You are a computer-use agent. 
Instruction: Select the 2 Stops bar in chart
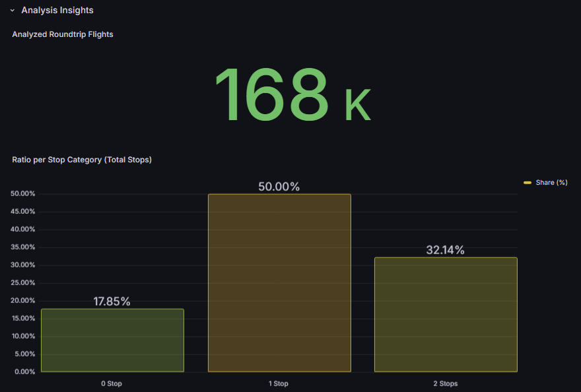[x=446, y=314]
